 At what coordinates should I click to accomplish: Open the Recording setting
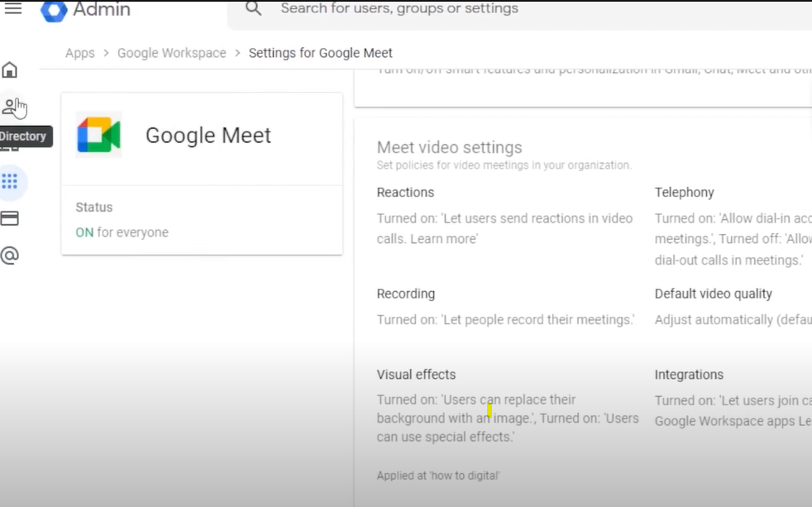click(405, 294)
